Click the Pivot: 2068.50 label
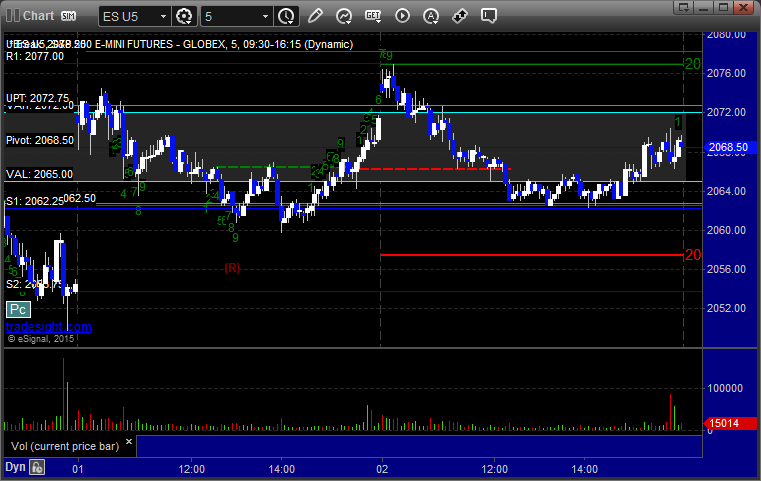The image size is (761, 481). point(40,140)
